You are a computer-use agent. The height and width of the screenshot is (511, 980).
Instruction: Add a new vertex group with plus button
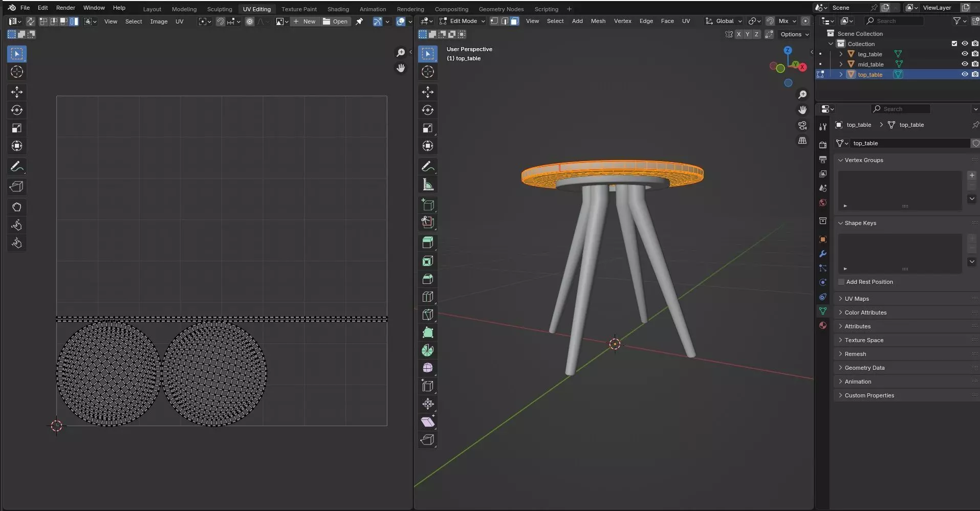[x=972, y=175]
